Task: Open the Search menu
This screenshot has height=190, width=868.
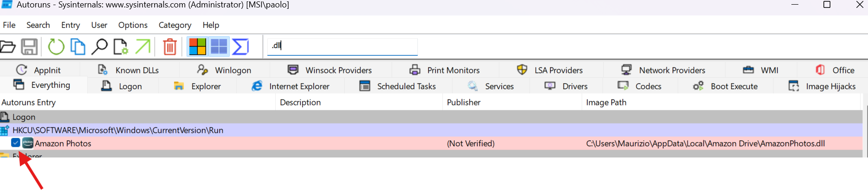Action: click(38, 25)
